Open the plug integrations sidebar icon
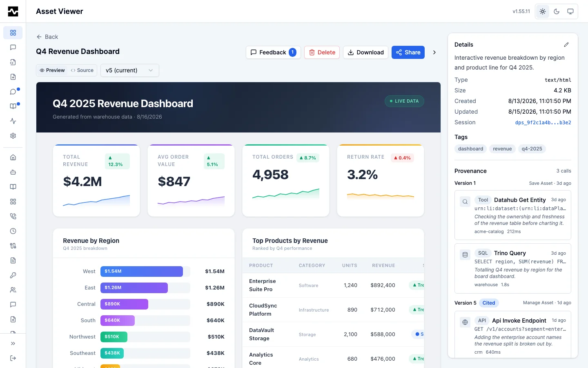The height and width of the screenshot is (368, 588). tap(13, 246)
